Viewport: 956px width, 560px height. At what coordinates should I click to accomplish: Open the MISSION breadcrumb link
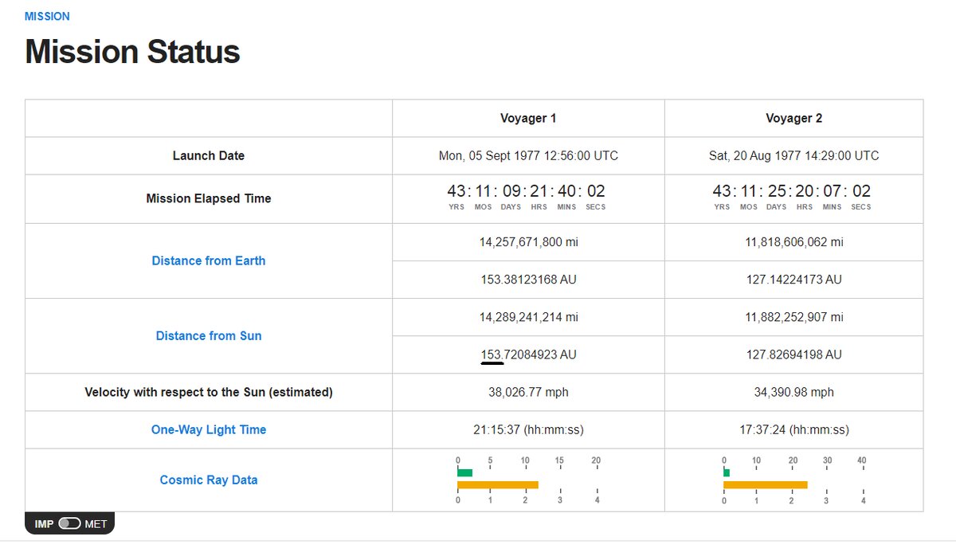tap(47, 16)
